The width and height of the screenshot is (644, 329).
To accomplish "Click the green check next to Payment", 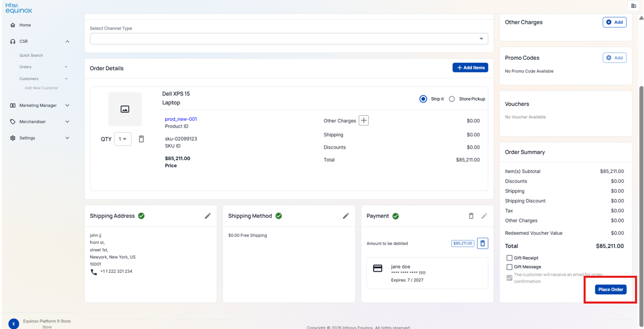I will pyautogui.click(x=395, y=216).
